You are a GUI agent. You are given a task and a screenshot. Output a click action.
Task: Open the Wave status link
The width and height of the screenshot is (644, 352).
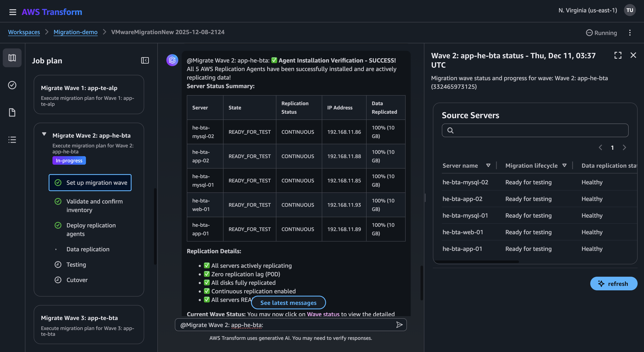coord(323,314)
